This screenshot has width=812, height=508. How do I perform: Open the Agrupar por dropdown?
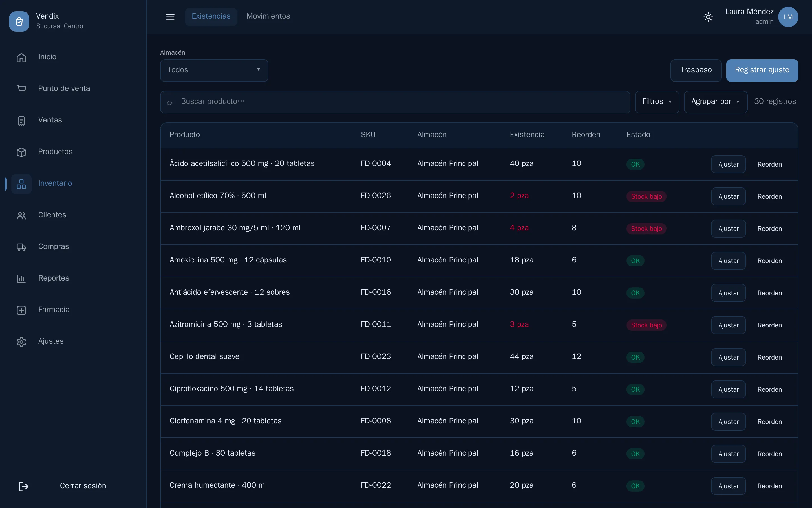tap(715, 102)
